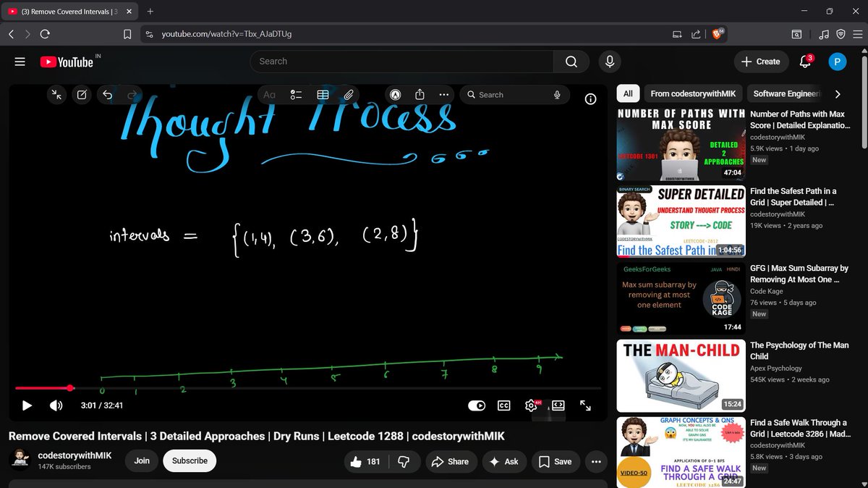Open Find a Safe Walk thumbnail

(681, 452)
